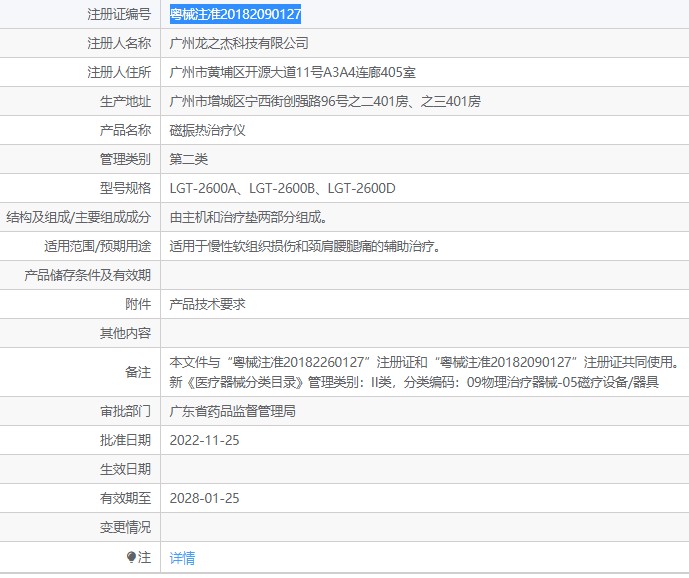
Task: Click attachment value 产品技术要求
Action: 207,304
